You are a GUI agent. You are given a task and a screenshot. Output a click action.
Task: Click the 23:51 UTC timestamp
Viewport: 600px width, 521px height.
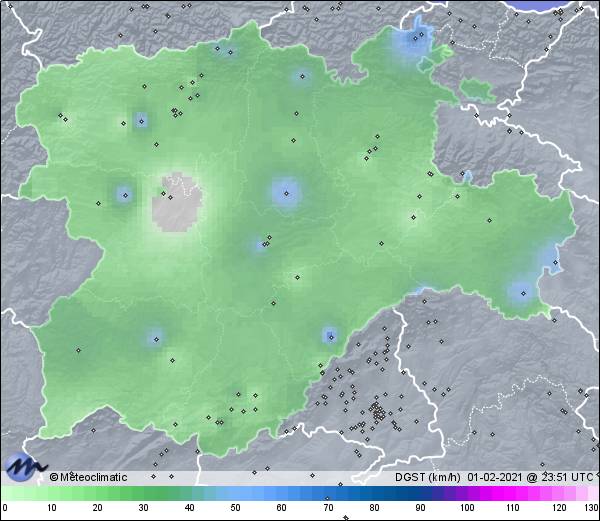tap(566, 477)
